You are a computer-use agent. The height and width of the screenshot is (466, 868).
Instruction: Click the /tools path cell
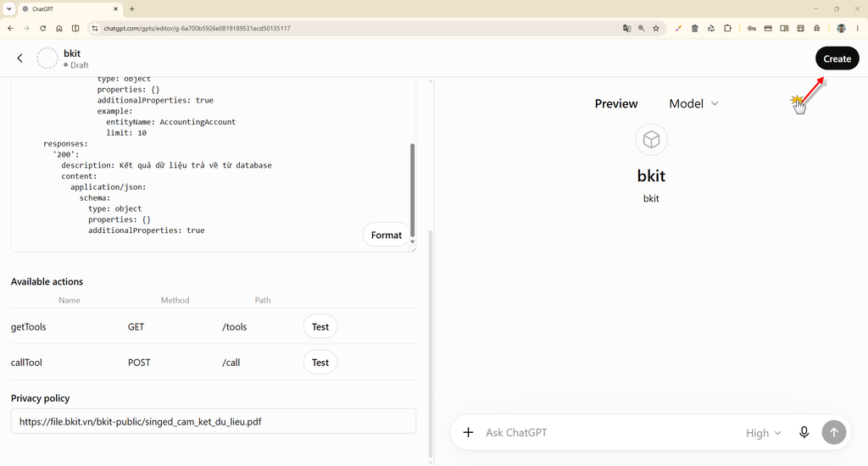click(235, 326)
